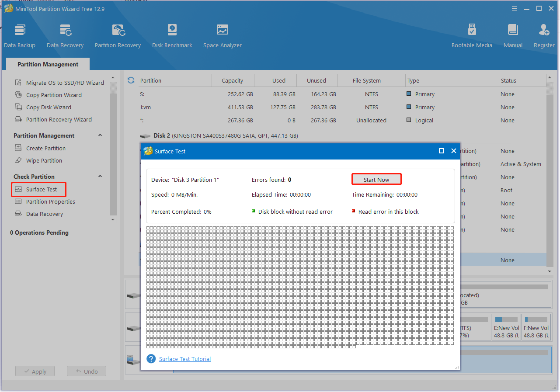
Task: Open the title bar hamburger menu
Action: (515, 8)
